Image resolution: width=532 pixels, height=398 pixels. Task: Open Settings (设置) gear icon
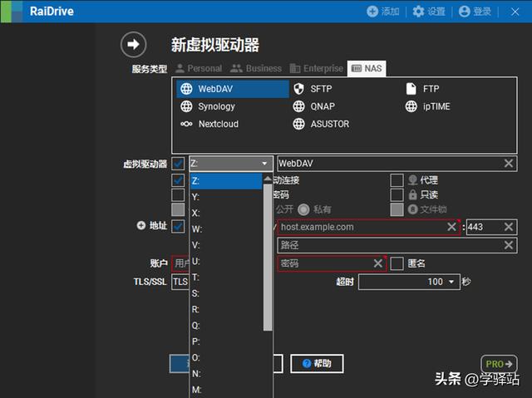point(418,12)
